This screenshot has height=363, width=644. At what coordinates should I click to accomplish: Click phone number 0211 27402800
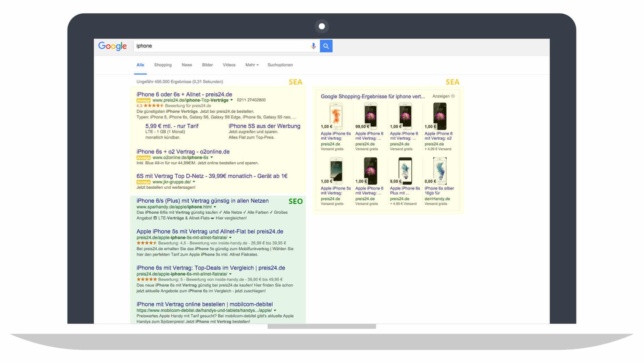point(251,100)
